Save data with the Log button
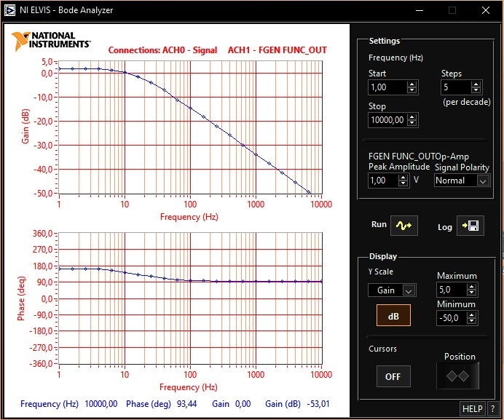This screenshot has height=420, width=504. click(470, 226)
